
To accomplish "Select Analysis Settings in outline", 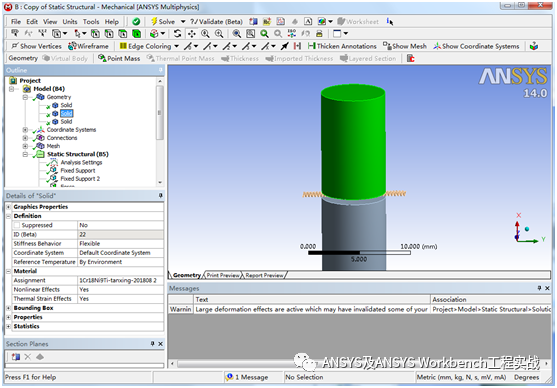I will pos(81,162).
